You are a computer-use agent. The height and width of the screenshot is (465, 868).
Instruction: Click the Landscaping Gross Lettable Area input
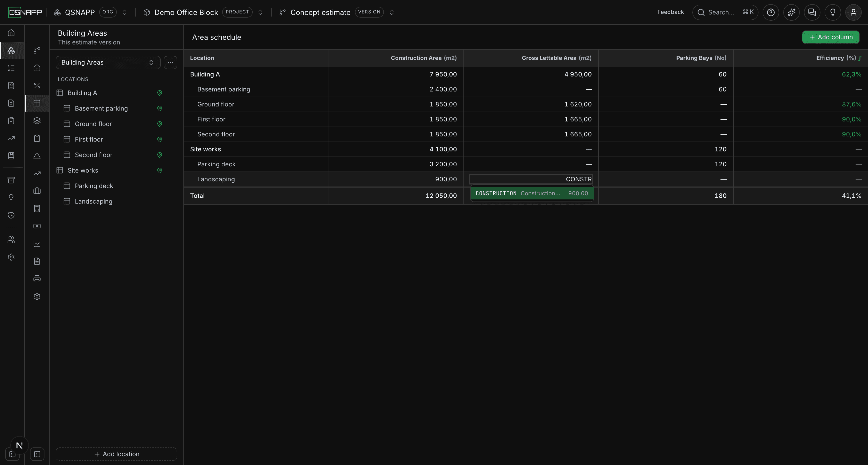531,179
